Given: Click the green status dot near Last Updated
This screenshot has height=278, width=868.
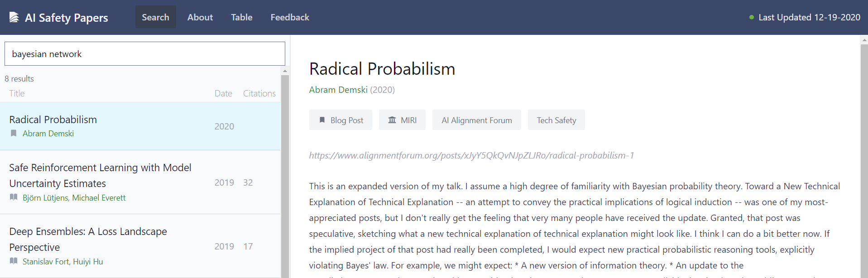Looking at the screenshot, I should [x=752, y=17].
